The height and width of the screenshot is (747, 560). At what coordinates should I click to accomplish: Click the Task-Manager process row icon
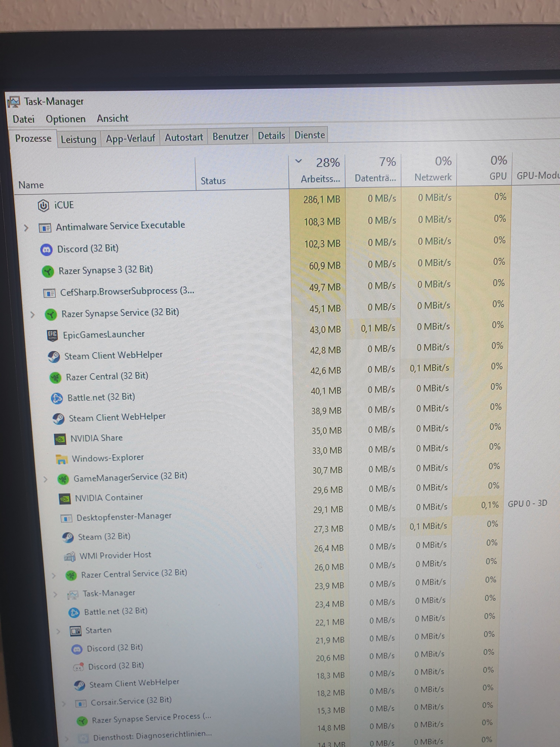73,594
